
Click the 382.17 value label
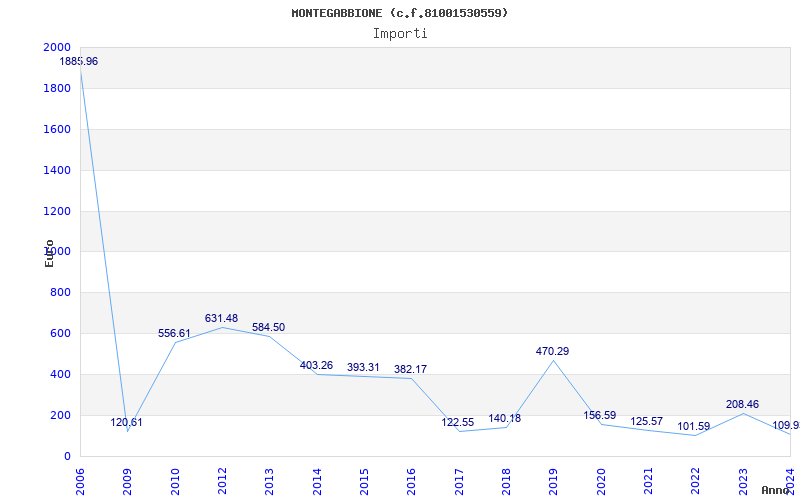(x=410, y=369)
